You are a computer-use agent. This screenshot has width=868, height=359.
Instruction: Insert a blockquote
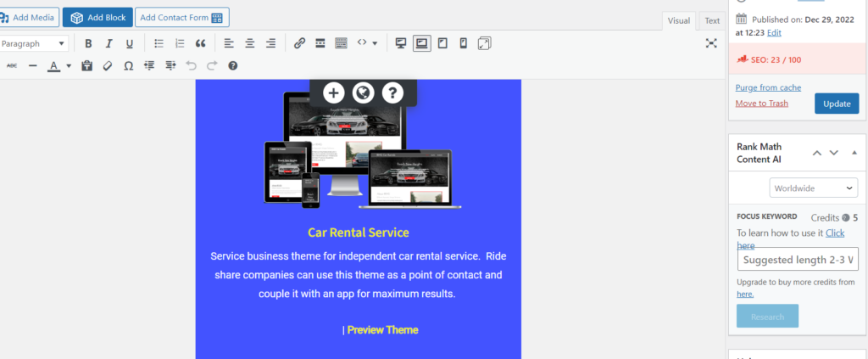click(201, 43)
